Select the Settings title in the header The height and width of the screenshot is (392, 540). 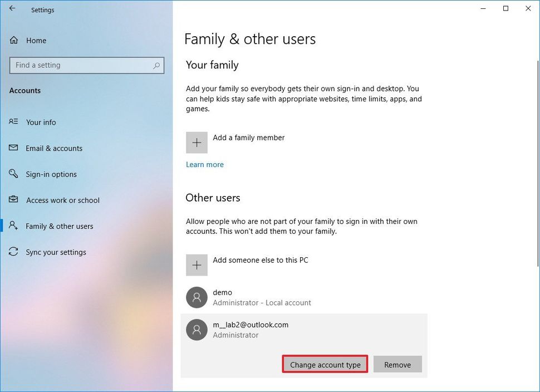[43, 9]
